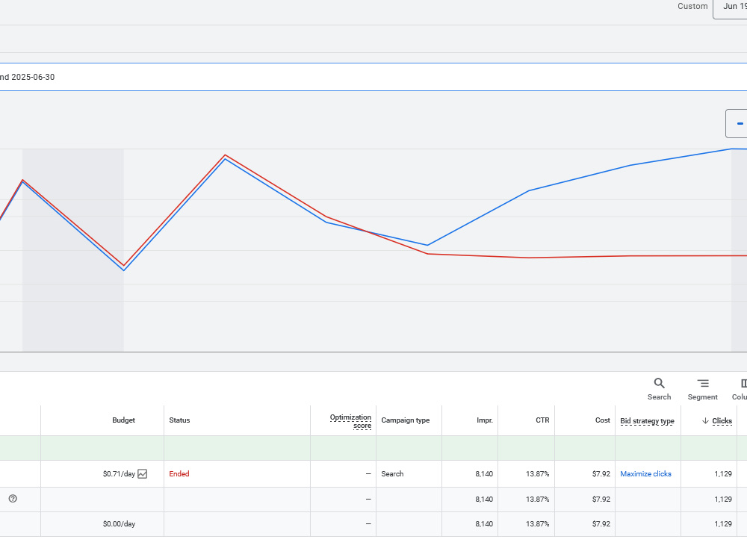The height and width of the screenshot is (560, 747).
Task: Click the sort arrow beside Clicks header
Action: tap(706, 420)
